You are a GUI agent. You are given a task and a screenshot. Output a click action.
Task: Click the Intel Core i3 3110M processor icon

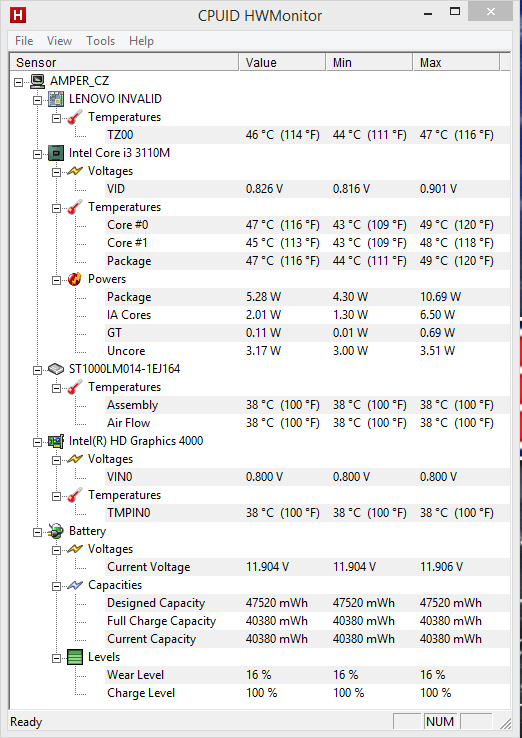(56, 153)
